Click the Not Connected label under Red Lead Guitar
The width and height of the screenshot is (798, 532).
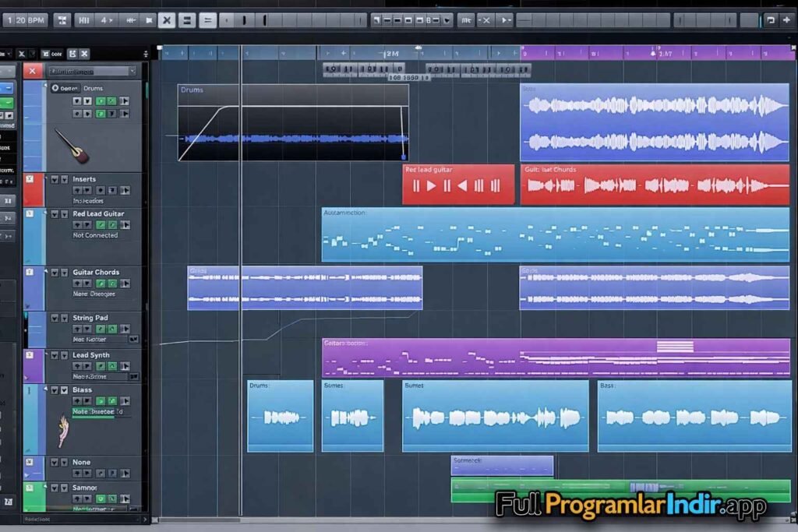tap(95, 235)
